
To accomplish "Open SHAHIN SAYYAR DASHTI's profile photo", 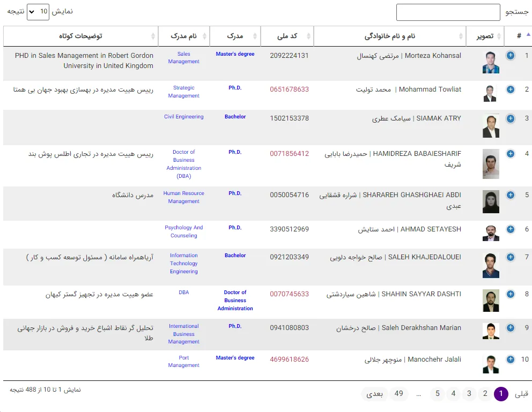I will (x=491, y=301).
